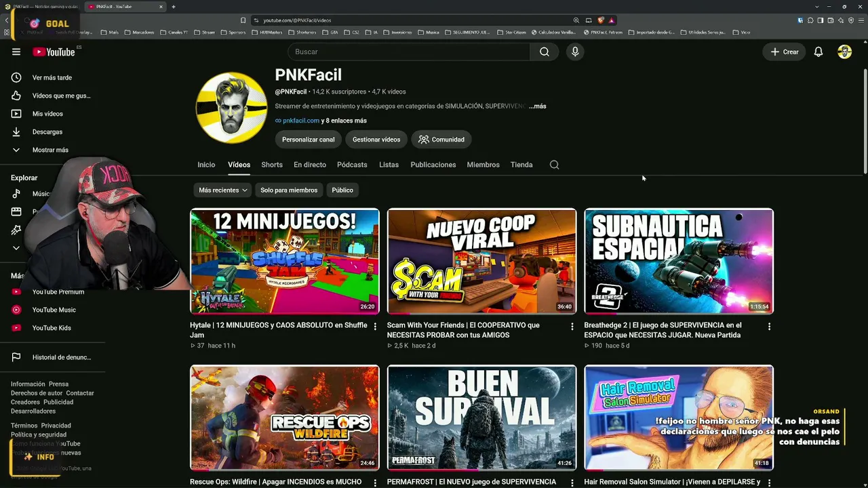This screenshot has width=868, height=488.
Task: Expand the Mostrar más sidebar section
Action: 41,150
